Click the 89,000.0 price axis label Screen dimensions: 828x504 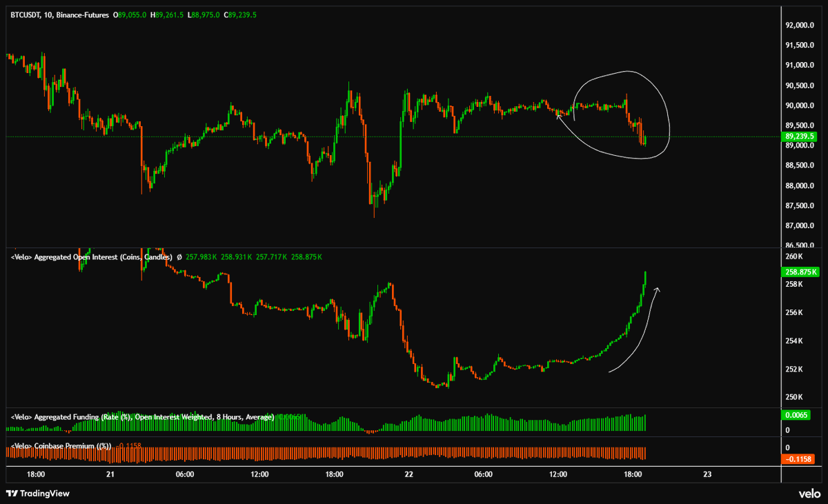tap(800, 145)
